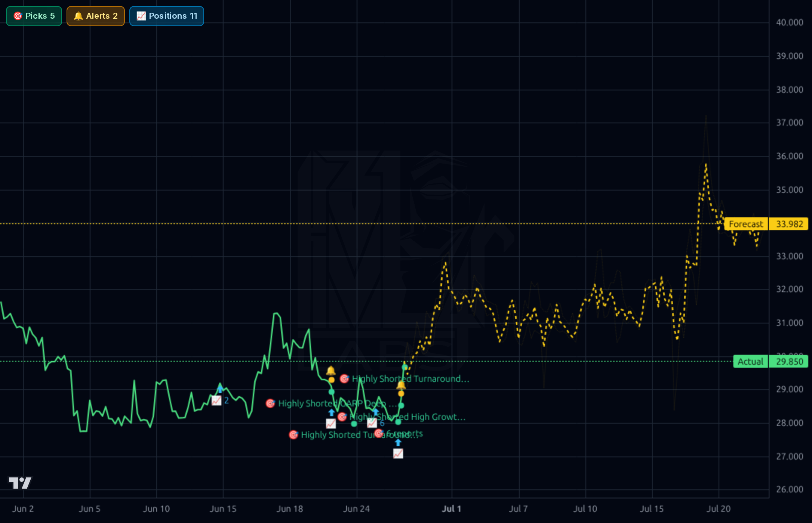Image resolution: width=812 pixels, height=523 pixels.
Task: Click position chart icon left of High Growt target
Action: point(331,424)
